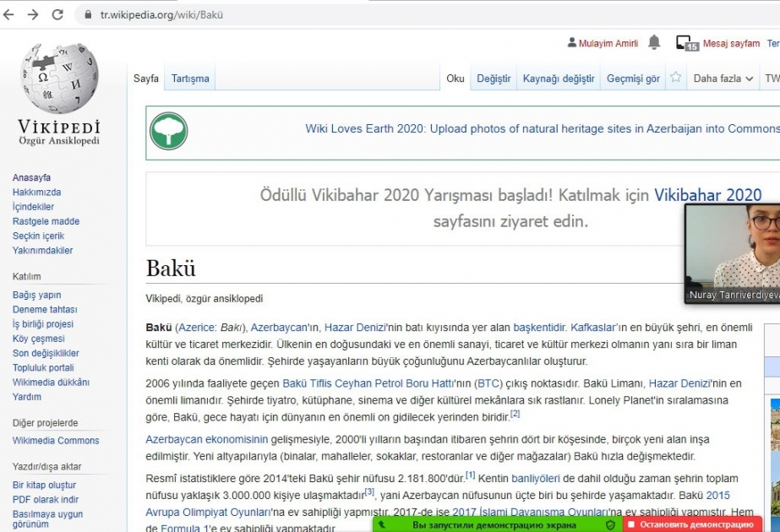The image size is (780, 532).
Task: Open the Değiştir edit tab
Action: (x=494, y=78)
